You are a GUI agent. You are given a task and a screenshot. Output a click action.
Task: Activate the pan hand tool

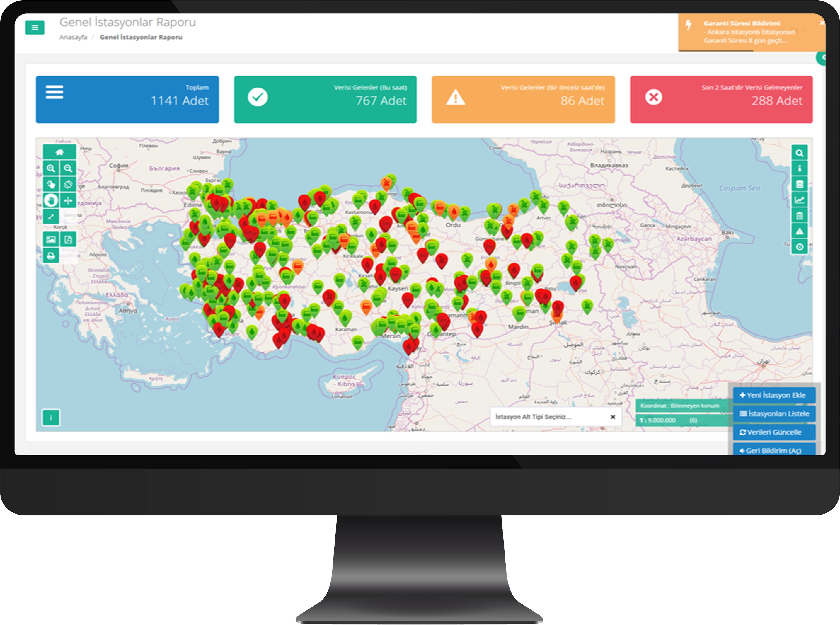click(51, 200)
